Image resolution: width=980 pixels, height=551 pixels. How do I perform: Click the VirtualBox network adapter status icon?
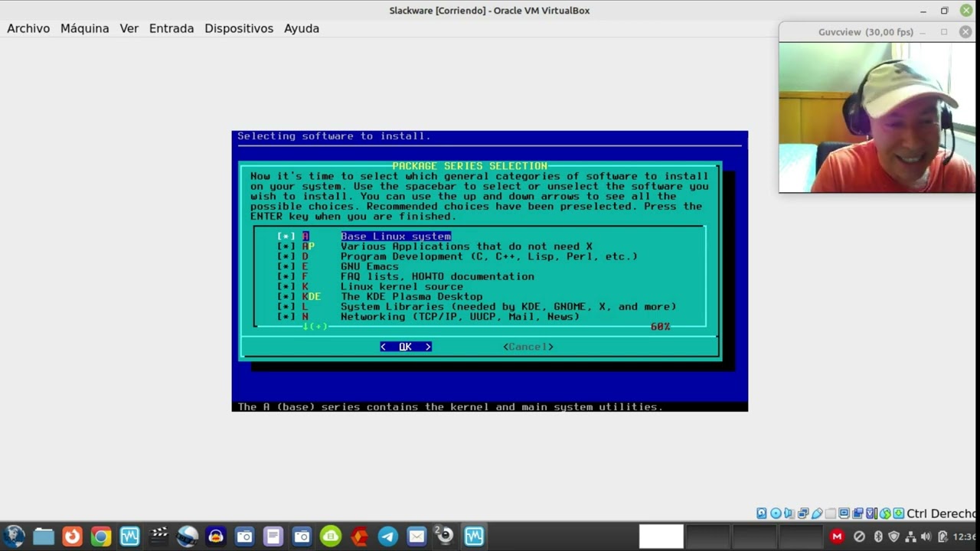tap(803, 514)
